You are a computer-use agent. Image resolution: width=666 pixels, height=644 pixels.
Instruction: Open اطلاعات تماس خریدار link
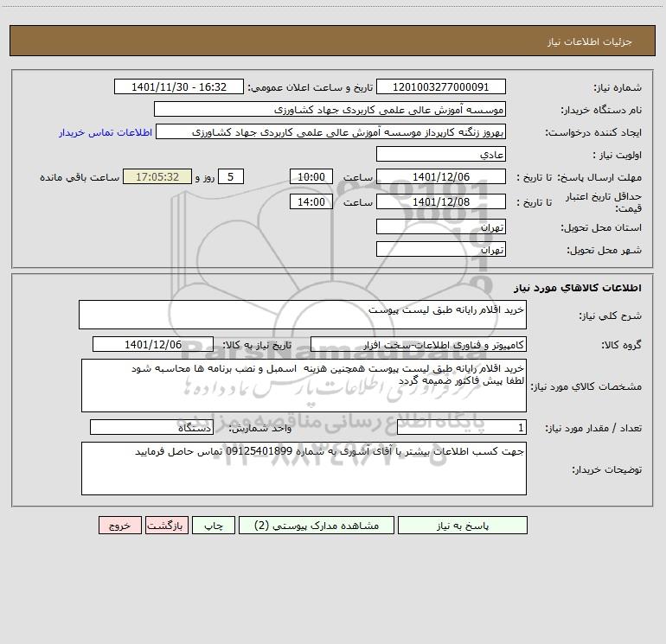(x=106, y=132)
